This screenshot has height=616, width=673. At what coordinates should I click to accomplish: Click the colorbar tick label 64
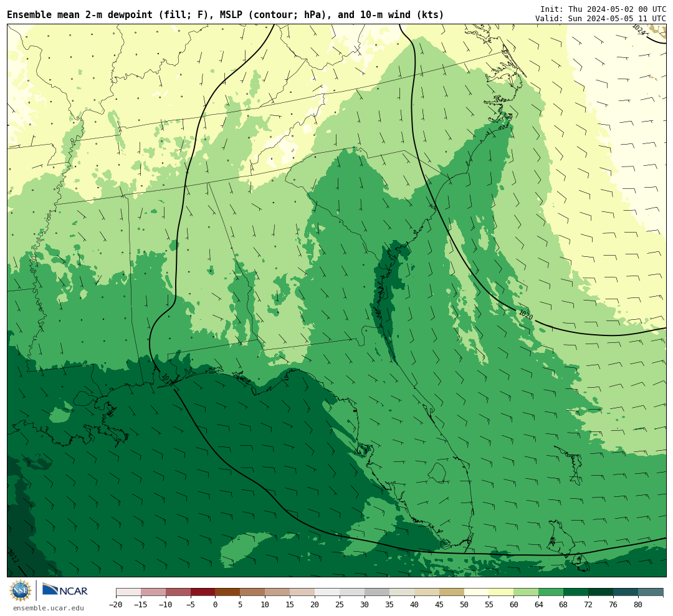click(x=539, y=604)
